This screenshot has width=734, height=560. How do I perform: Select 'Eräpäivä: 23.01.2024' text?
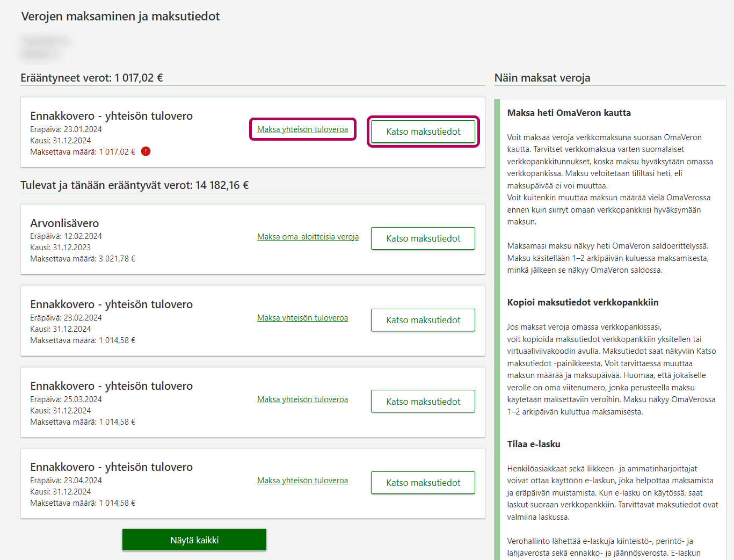[x=66, y=129]
